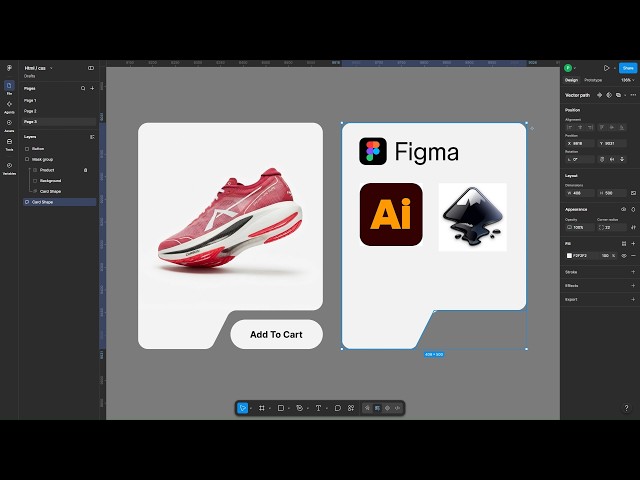640x480 pixels.
Task: Flip the selection horizontally
Action: coord(612,159)
